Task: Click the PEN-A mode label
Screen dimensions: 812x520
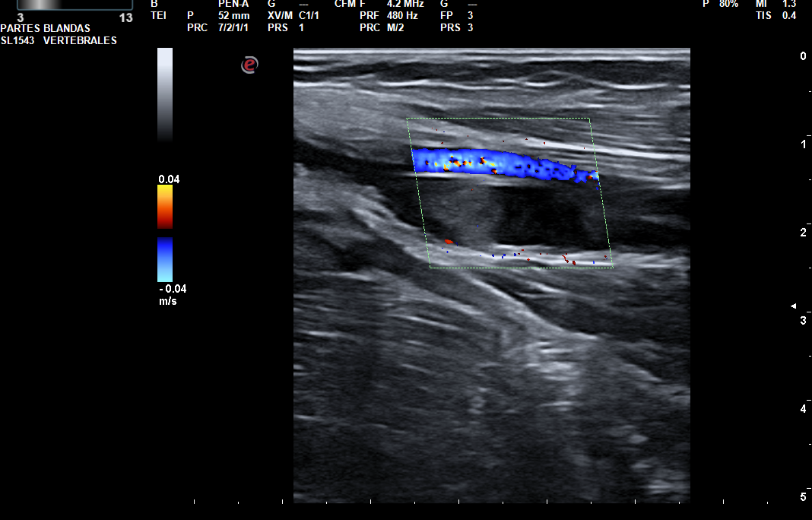Action: (233, 4)
